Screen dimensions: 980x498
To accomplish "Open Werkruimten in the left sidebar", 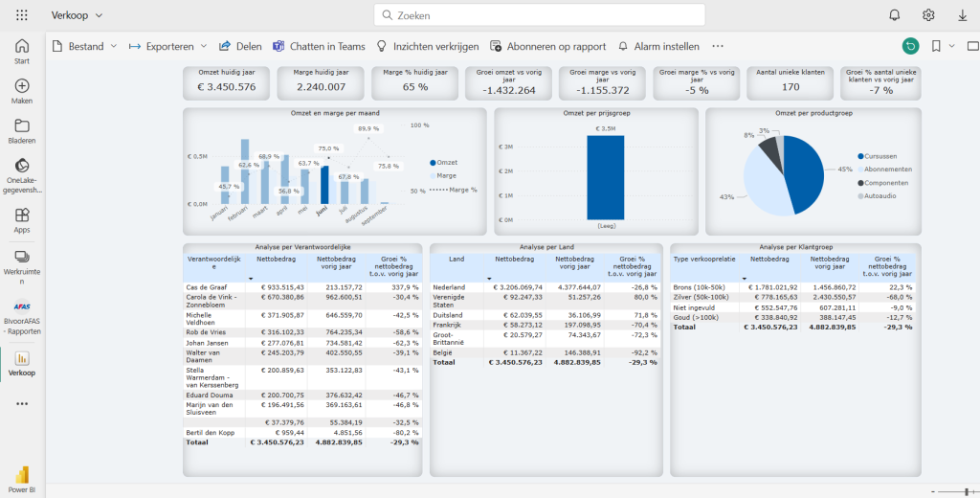I will point(22,261).
